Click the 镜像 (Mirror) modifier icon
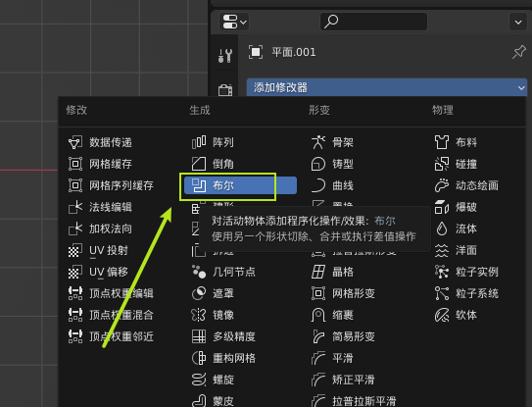 199,315
